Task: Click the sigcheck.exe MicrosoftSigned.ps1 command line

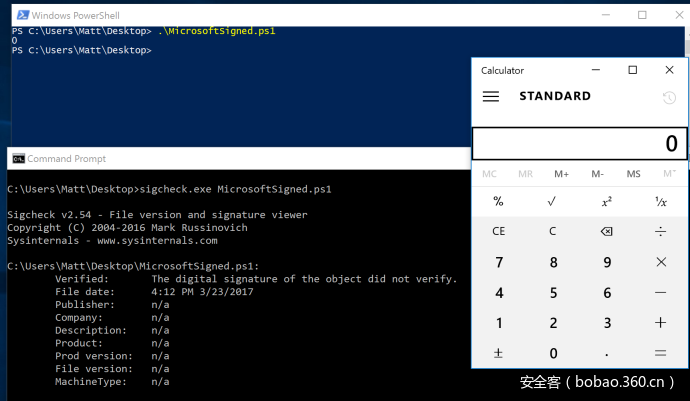Action: click(235, 189)
